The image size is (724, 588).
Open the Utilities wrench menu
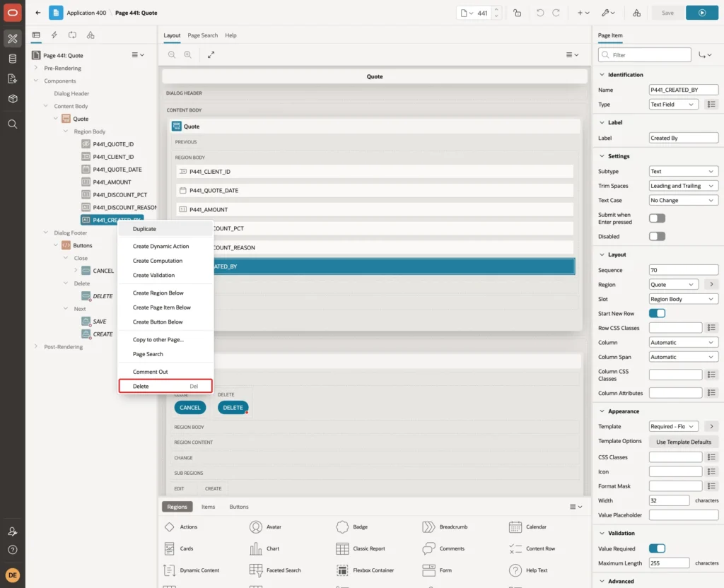(x=607, y=13)
